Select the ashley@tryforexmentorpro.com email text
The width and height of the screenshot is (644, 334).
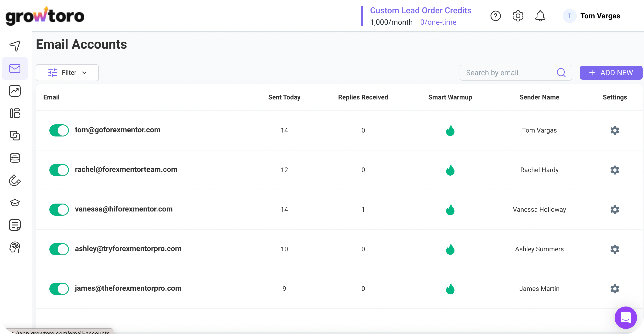click(128, 249)
